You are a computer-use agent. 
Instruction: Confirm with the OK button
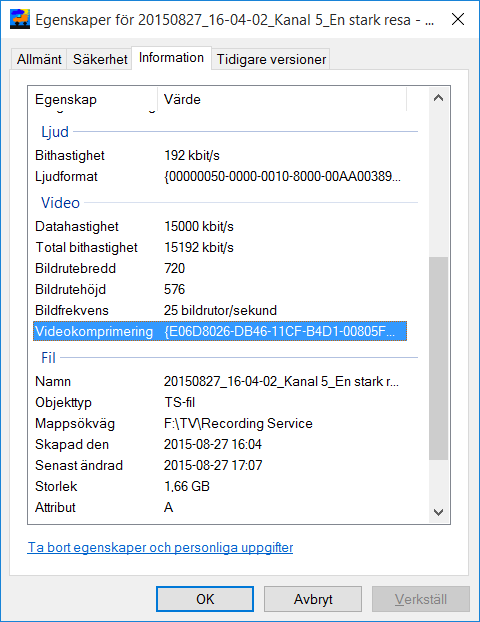coord(205,599)
